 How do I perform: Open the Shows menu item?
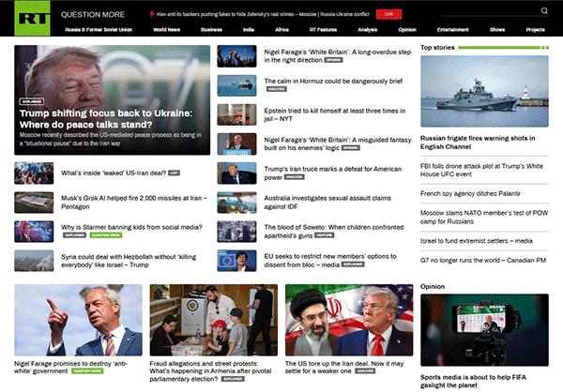497,30
